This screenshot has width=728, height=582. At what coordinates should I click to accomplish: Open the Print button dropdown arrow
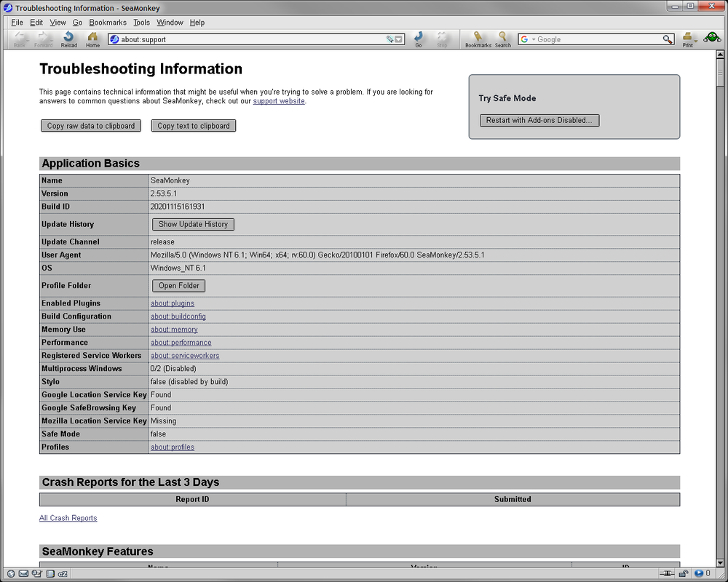pos(695,41)
